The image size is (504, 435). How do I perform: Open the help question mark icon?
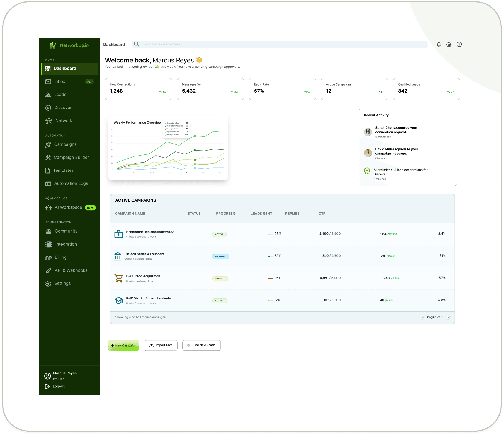[x=459, y=44]
